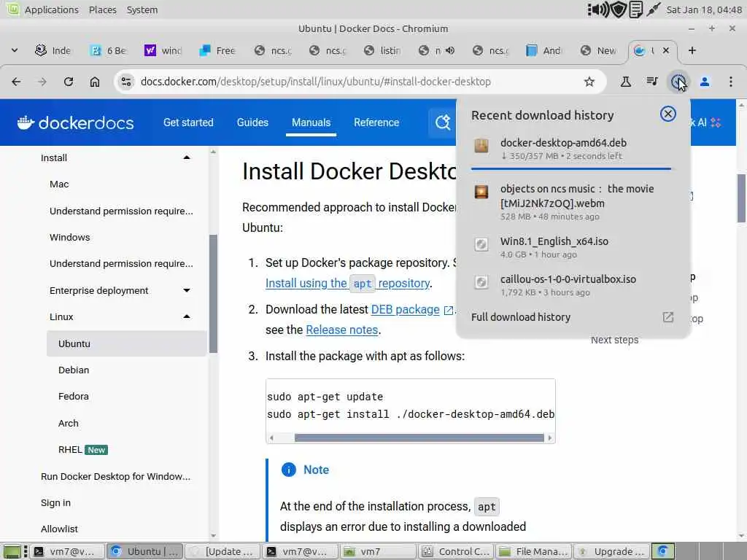Close the active Docker Docs tab
Viewport: 747px width, 560px height.
tap(666, 50)
